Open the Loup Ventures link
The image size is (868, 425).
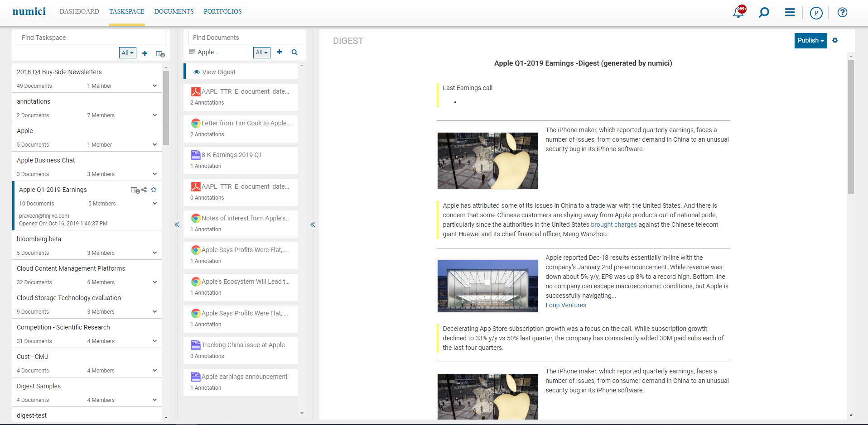565,305
